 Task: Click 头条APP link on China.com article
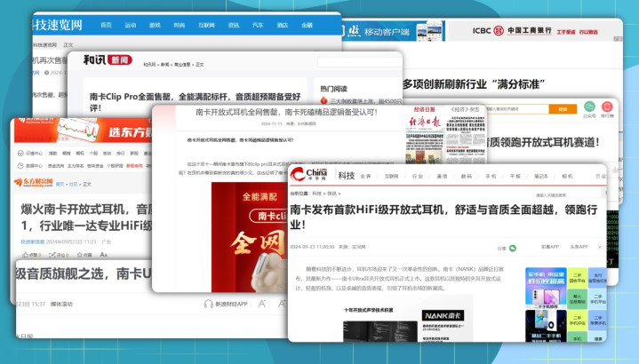point(579,247)
